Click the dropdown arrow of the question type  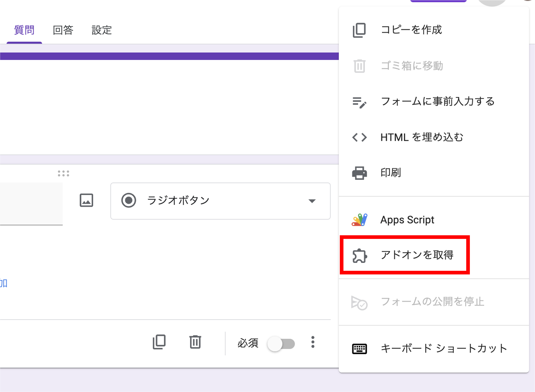coord(312,201)
